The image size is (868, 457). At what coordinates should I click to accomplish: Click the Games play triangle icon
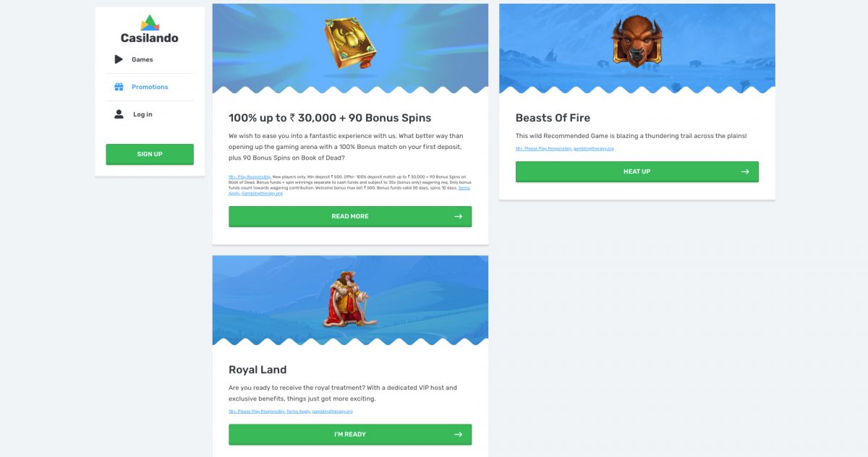[x=119, y=59]
